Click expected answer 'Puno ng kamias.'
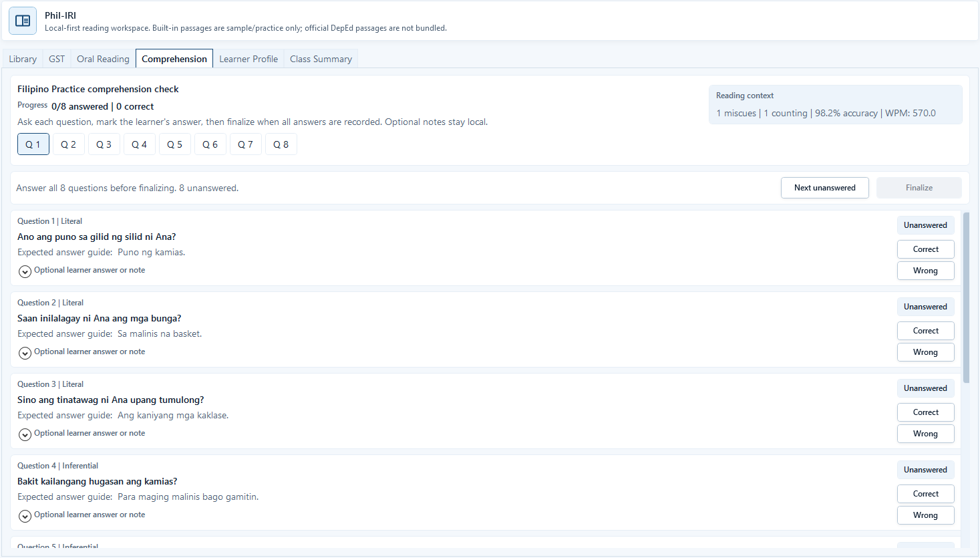980x558 pixels. [152, 252]
